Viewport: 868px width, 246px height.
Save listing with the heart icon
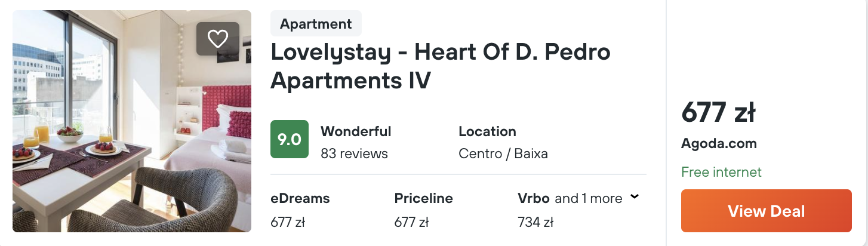click(x=218, y=39)
